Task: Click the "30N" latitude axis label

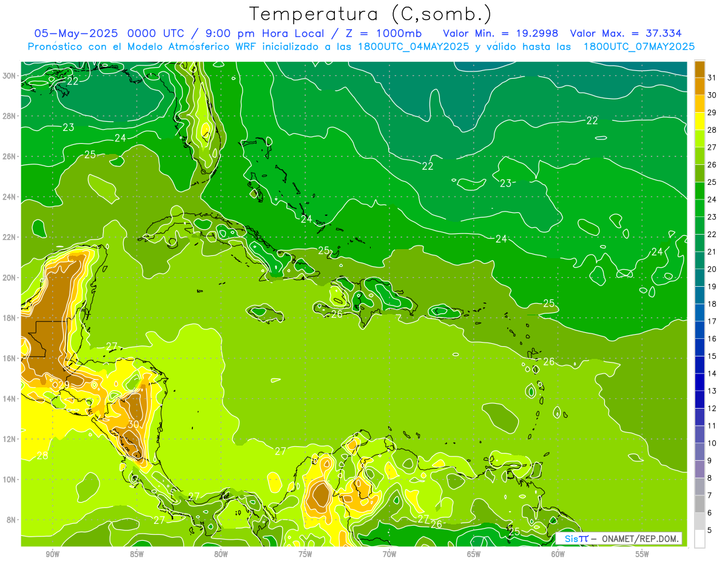Action: tap(10, 76)
